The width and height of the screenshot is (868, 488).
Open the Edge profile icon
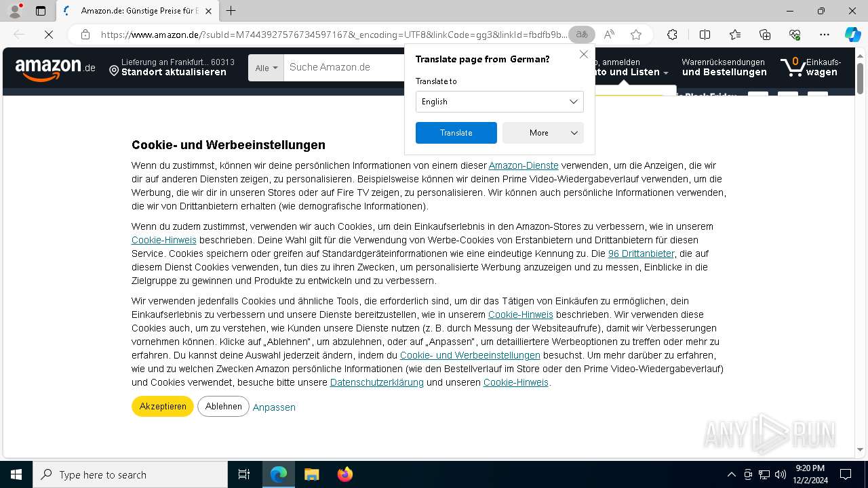[15, 11]
